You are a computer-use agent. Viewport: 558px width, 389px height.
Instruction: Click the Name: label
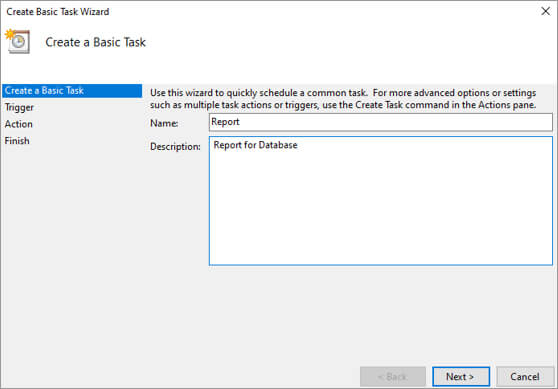164,123
